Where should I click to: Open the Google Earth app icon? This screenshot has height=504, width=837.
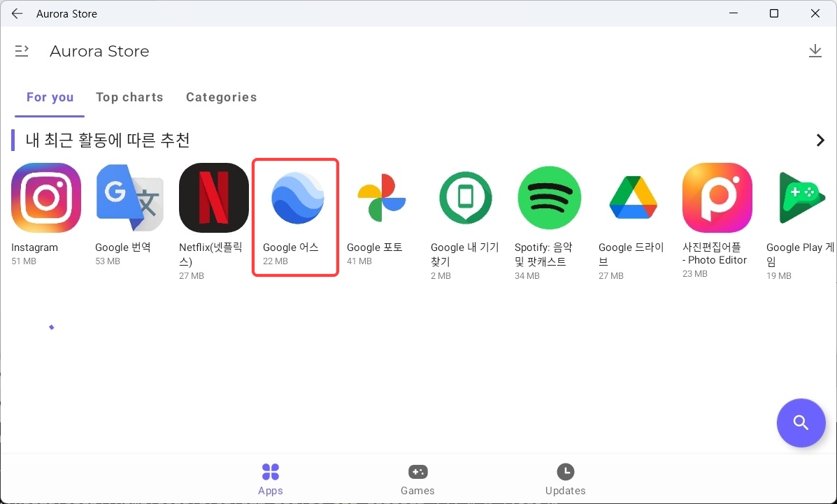pos(297,198)
